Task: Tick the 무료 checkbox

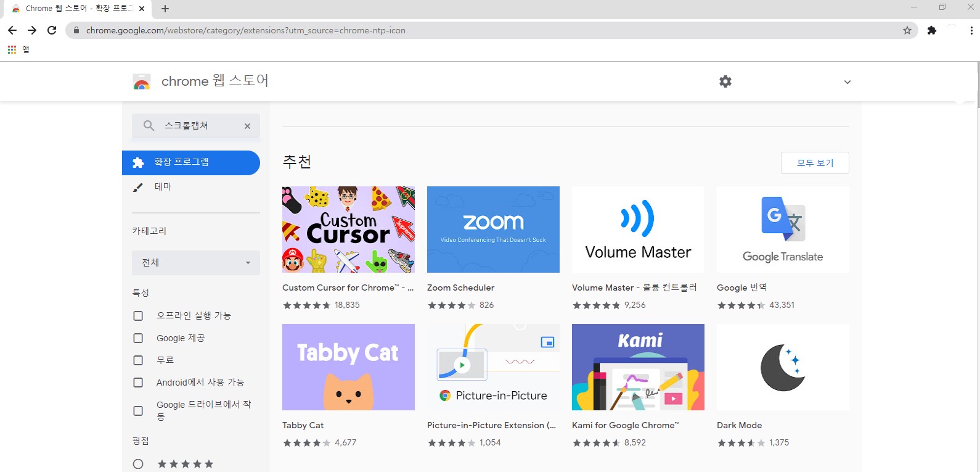Action: [138, 360]
